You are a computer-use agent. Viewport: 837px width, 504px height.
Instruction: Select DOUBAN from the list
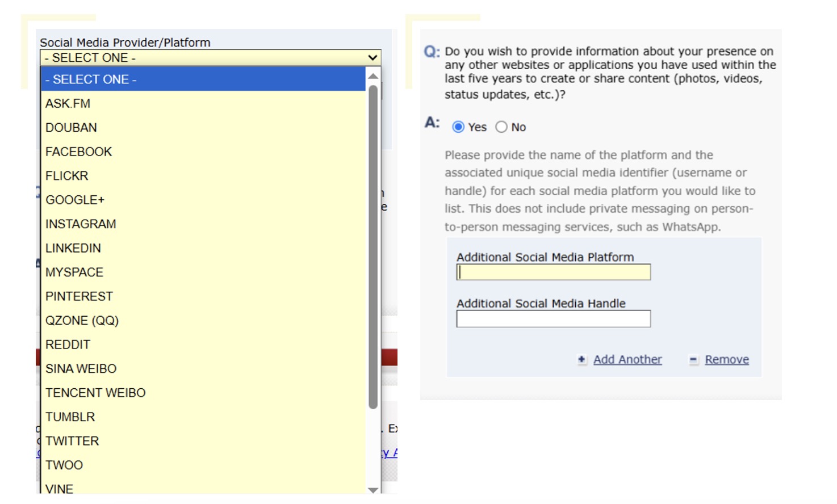point(203,128)
